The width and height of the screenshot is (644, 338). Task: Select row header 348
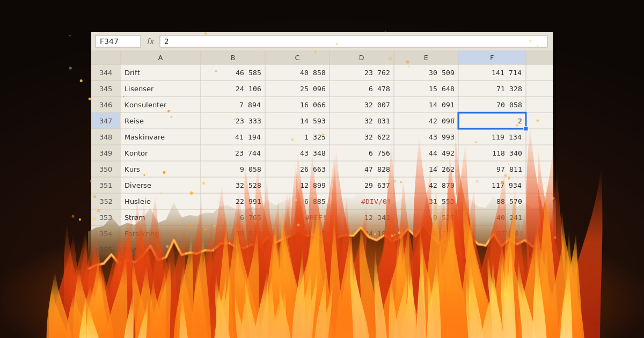pyautogui.click(x=106, y=137)
